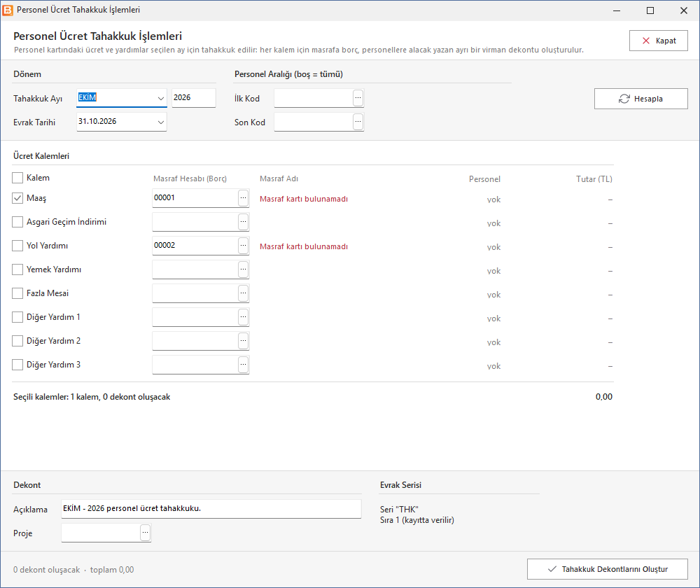700x588 pixels.
Task: Browse expense account for Asgari Geçim İndirimi
Action: [x=243, y=221]
